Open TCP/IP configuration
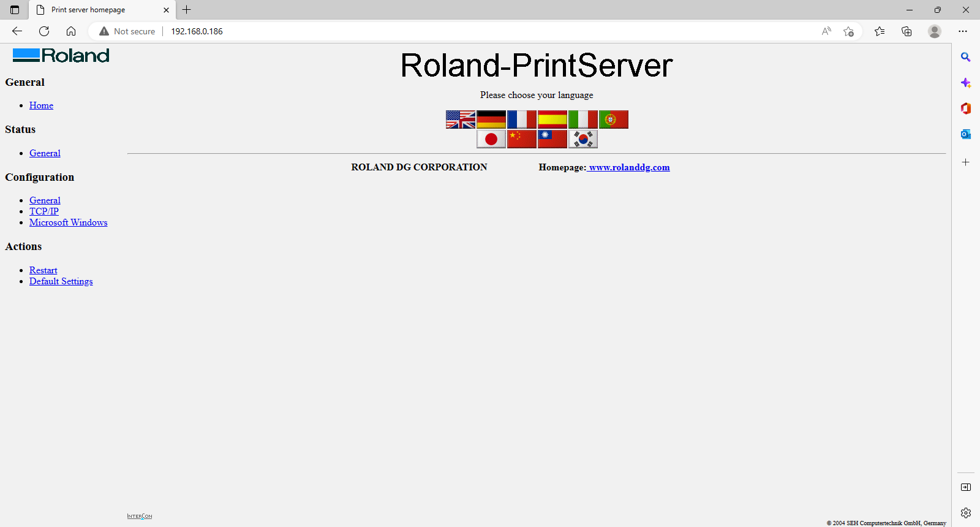This screenshot has width=980, height=527. [44, 211]
